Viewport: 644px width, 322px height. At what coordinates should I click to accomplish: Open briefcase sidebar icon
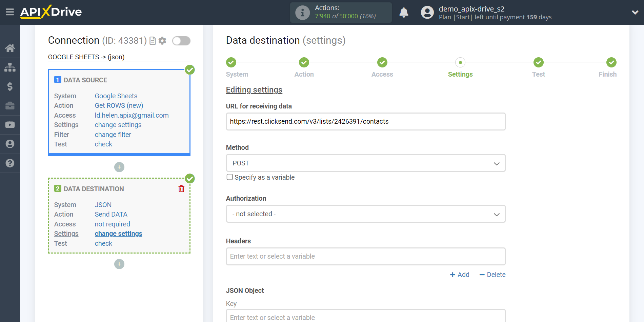click(x=10, y=106)
